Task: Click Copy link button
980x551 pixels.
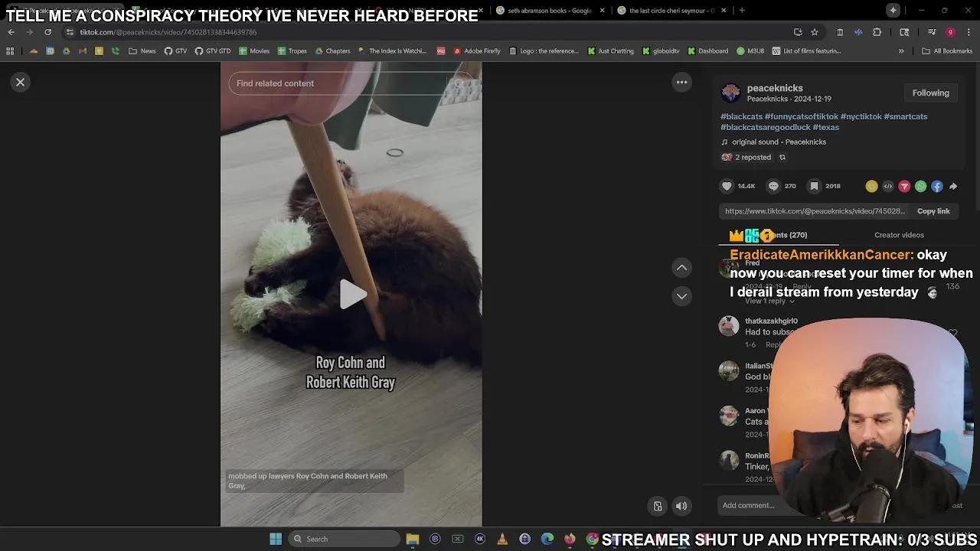Action: coord(933,211)
